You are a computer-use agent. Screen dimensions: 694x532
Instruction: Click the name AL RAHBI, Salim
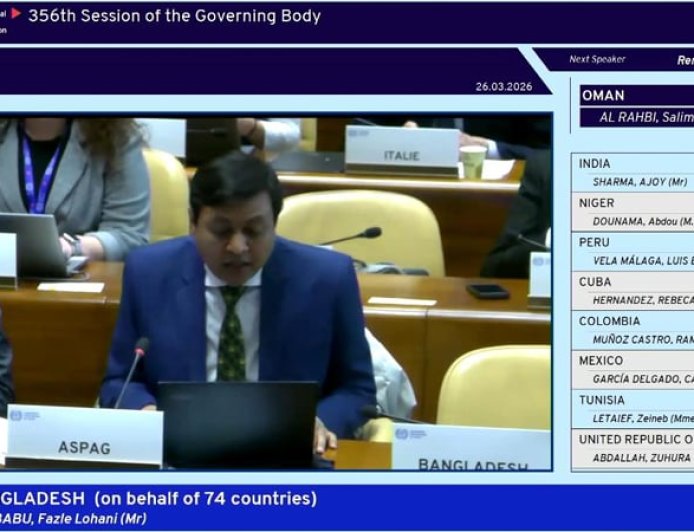(x=646, y=118)
